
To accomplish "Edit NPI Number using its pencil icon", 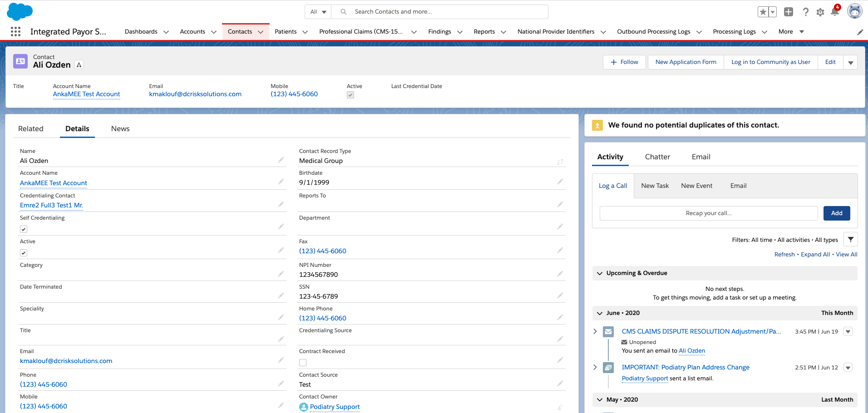I will [x=560, y=274].
